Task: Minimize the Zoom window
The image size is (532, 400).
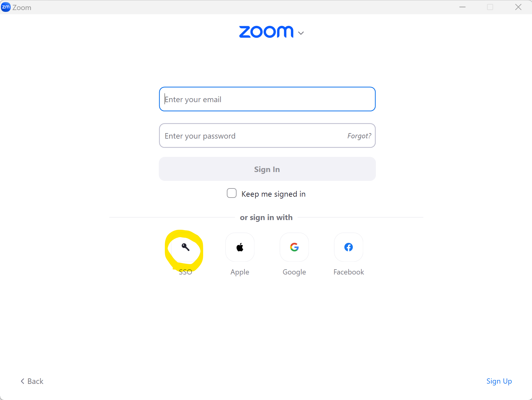Action: tap(462, 7)
